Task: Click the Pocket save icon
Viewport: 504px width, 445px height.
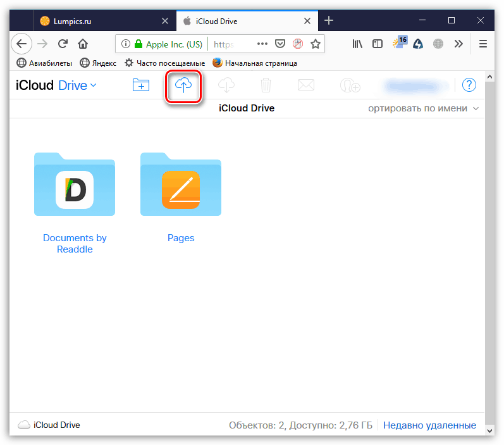Action: click(x=280, y=44)
